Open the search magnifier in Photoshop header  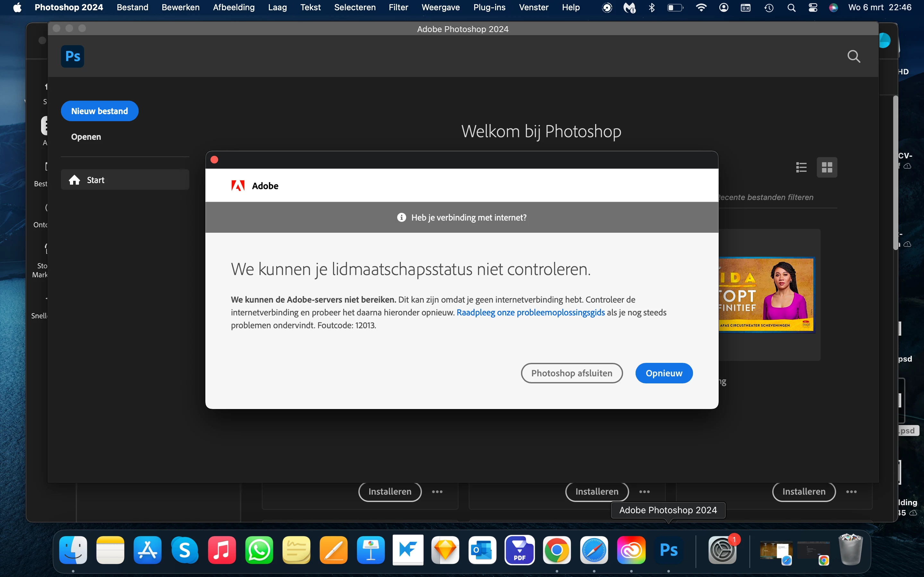click(x=853, y=56)
